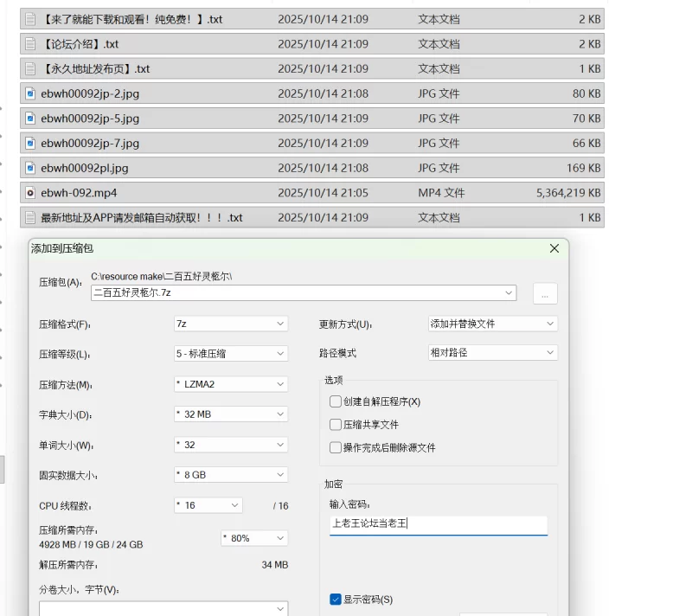Uncheck the 显示密码 checkbox

point(336,600)
